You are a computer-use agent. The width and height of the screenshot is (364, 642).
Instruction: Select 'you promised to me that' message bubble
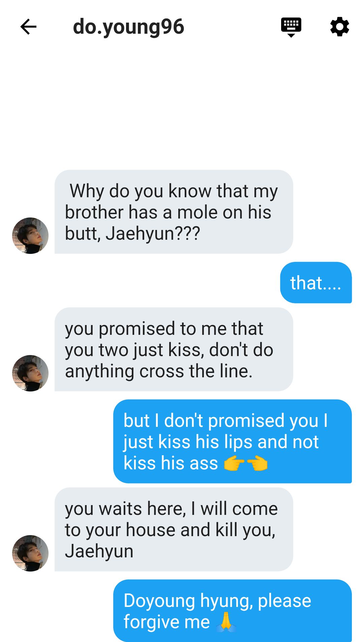pos(174,349)
